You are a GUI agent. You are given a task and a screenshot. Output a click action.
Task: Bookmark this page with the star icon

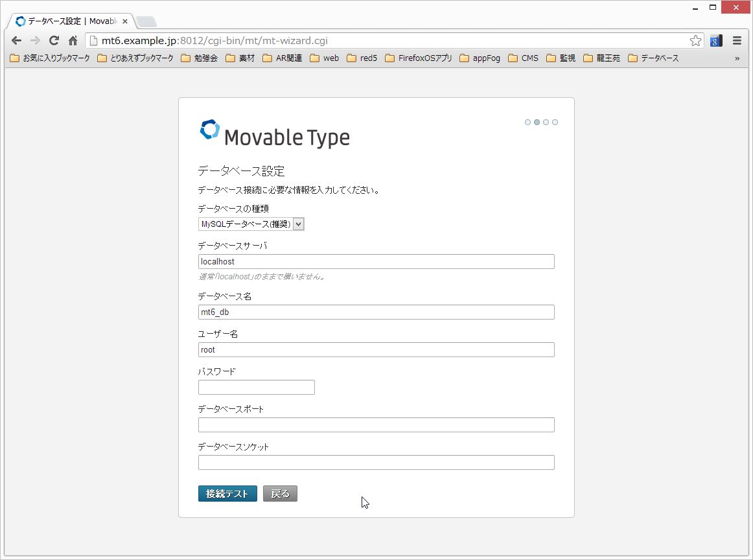coord(695,41)
